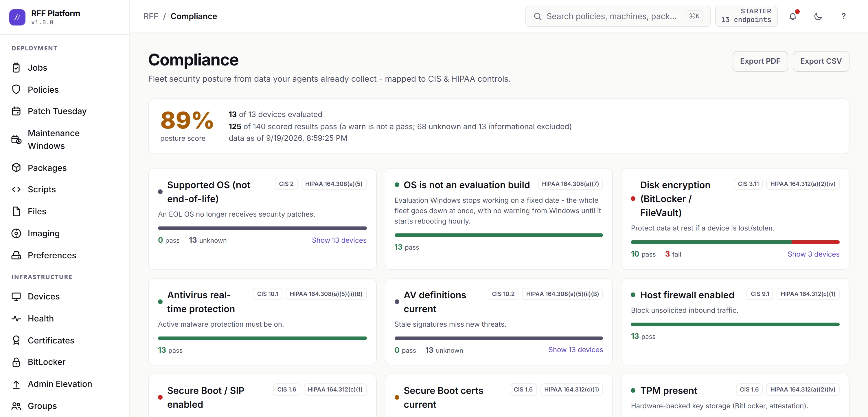
Task: Show 13 devices for Supported OS
Action: click(x=339, y=240)
